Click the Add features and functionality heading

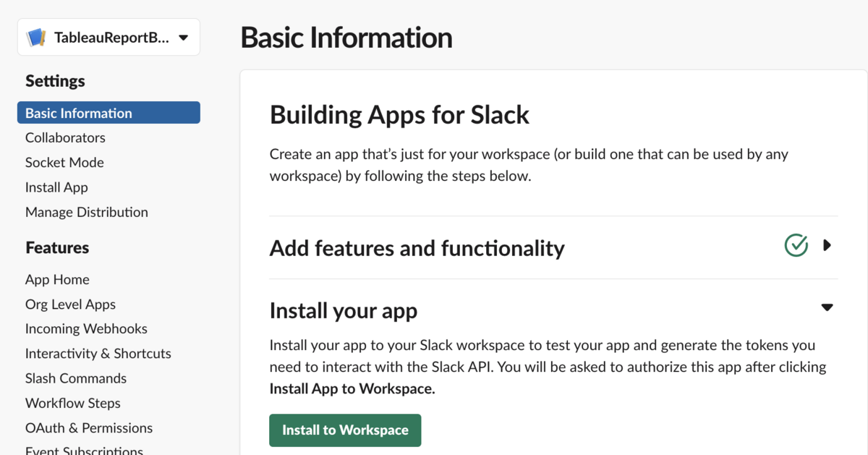click(x=417, y=248)
